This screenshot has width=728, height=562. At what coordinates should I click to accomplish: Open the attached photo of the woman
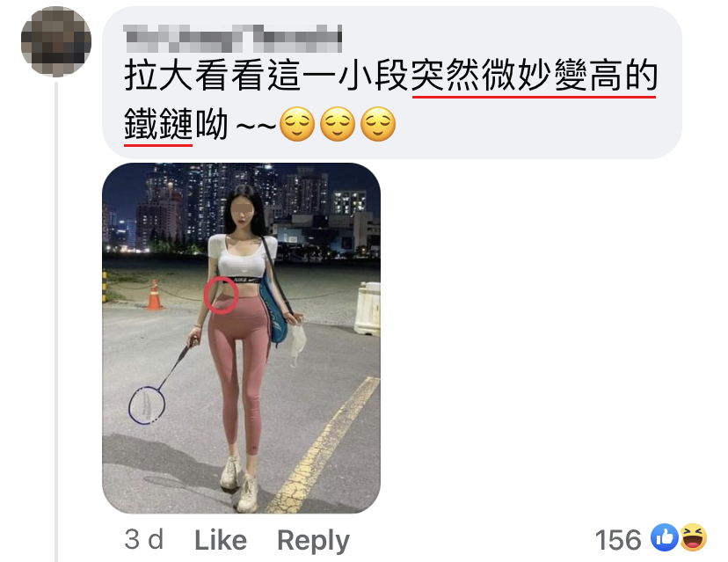point(241,338)
